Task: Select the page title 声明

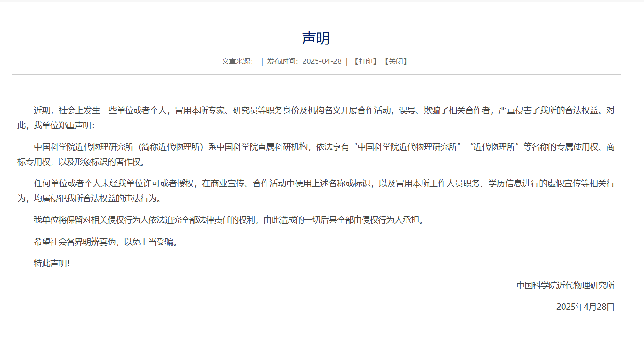Action: point(316,38)
